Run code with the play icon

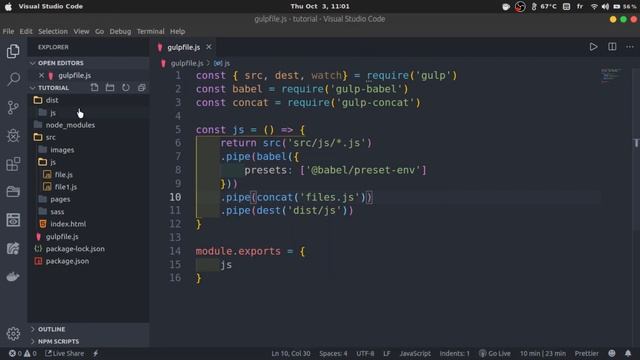593,47
